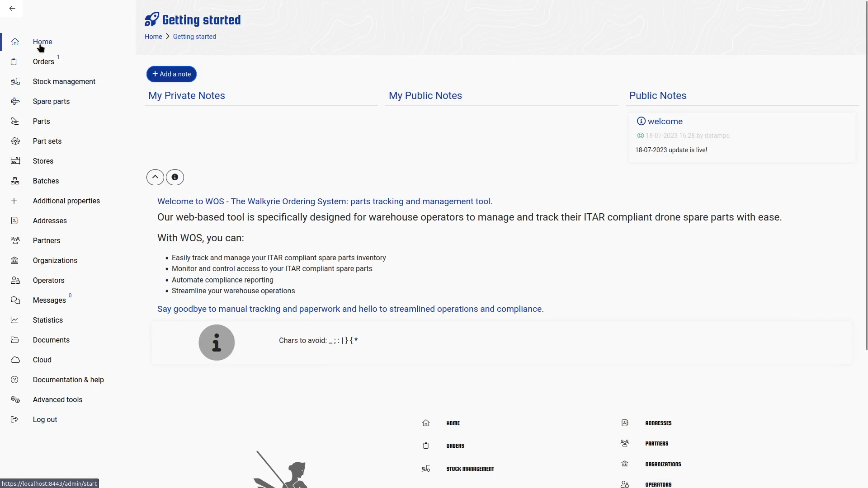Click the Stock management forklift icon in sidebar
Screen dimensions: 868x488
pyautogui.click(x=15, y=81)
